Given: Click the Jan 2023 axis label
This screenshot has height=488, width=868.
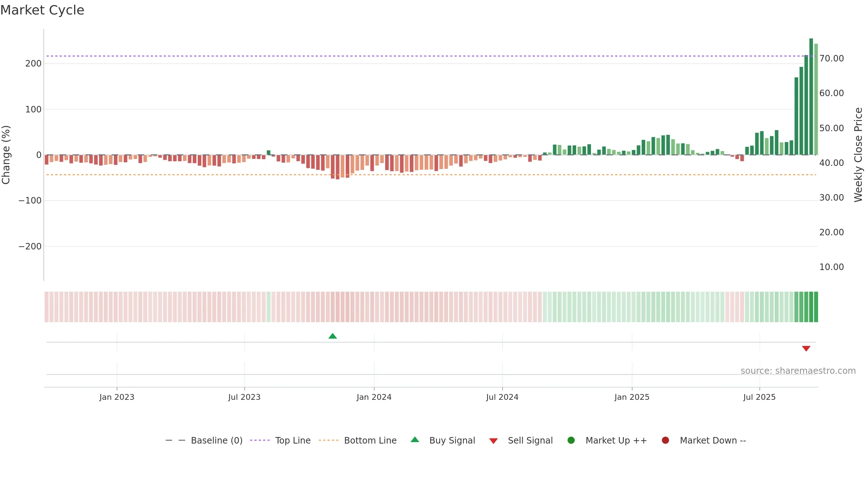Looking at the screenshot, I should 117,397.
